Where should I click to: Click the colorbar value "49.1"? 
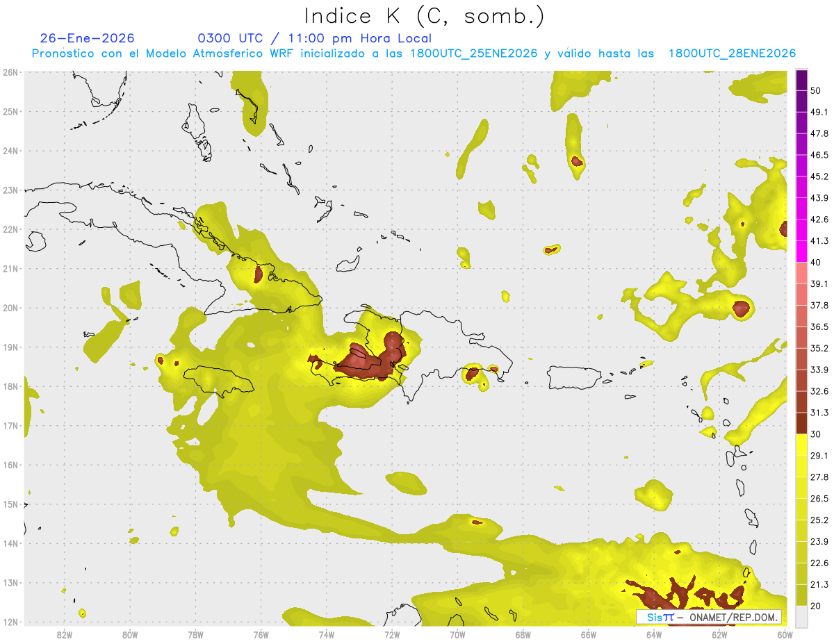tap(819, 113)
